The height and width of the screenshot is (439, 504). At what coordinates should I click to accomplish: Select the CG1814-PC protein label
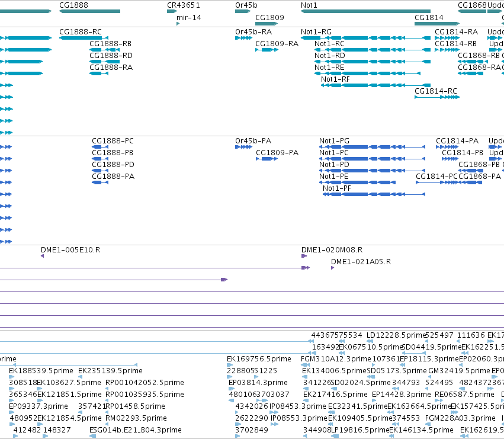tap(436, 177)
